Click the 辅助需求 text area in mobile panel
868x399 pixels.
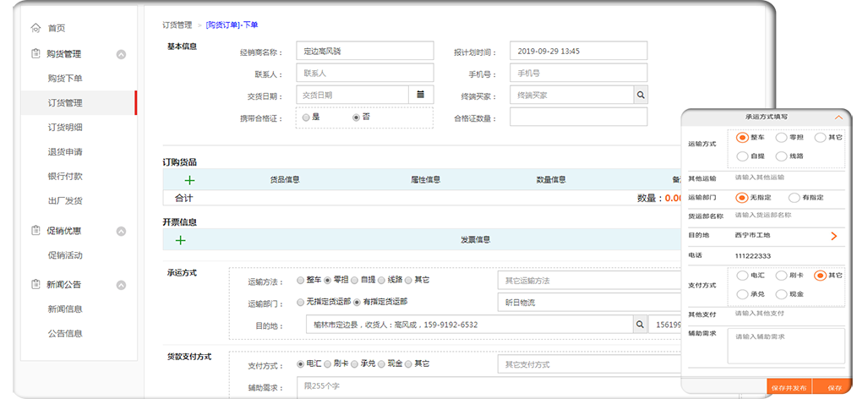pos(787,345)
